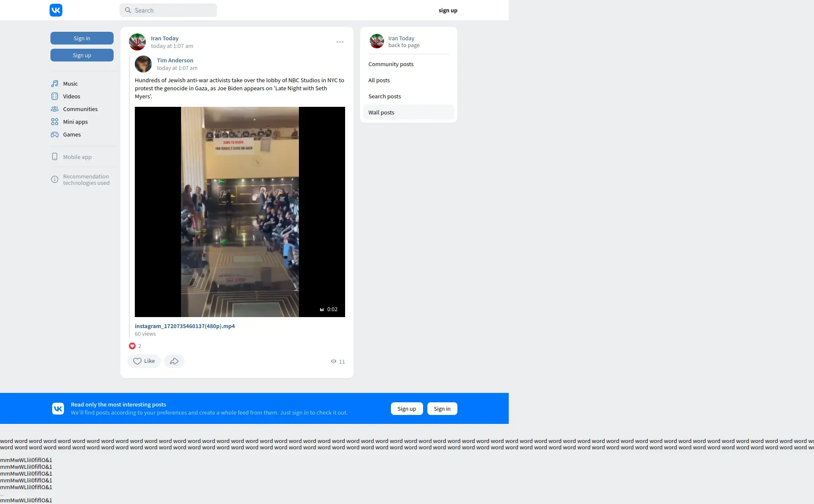
Task: Open the Games controller icon
Action: tap(55, 134)
